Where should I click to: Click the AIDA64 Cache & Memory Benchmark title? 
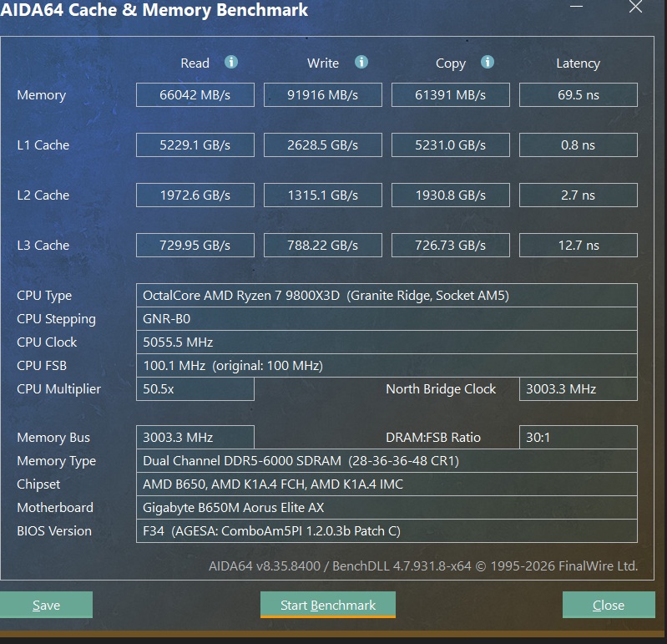pos(154,10)
